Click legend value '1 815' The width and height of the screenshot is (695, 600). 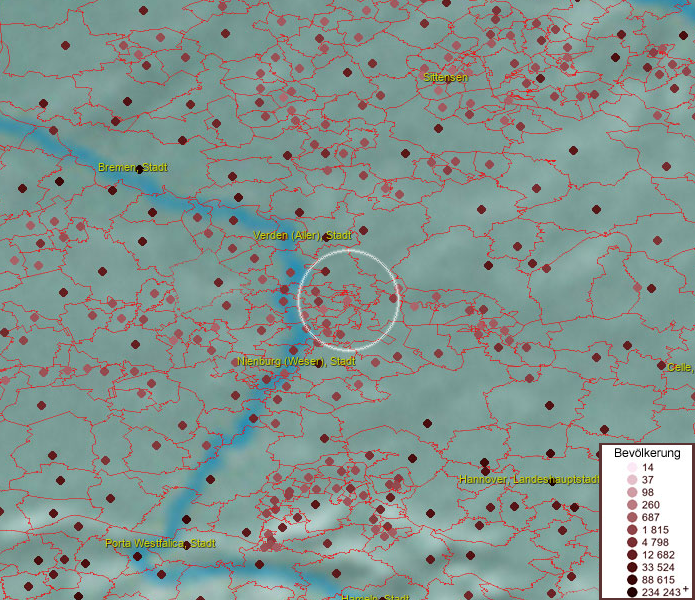click(x=655, y=530)
